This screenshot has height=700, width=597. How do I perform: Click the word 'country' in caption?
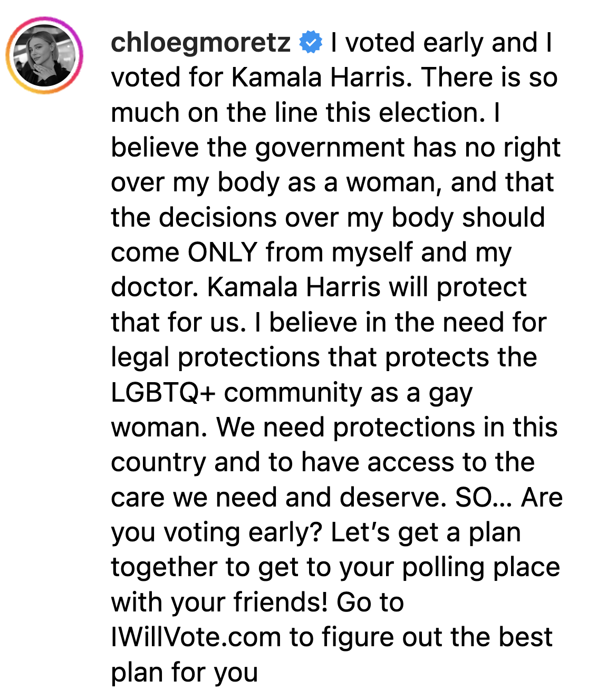click(x=158, y=463)
